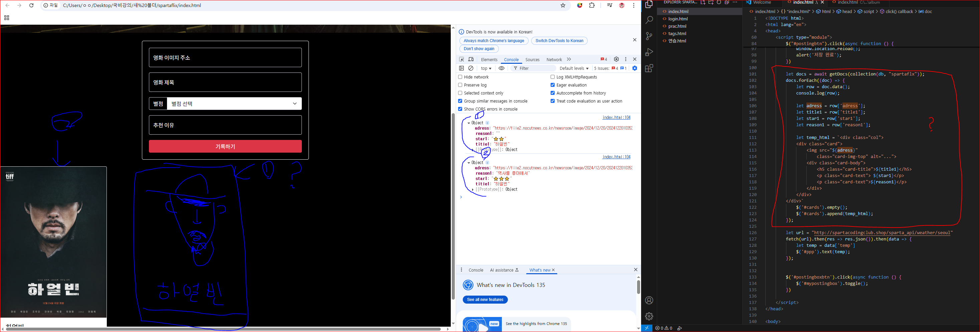This screenshot has height=332, width=980.
Task: Collapse all folders in Explorer
Action: (727, 2)
